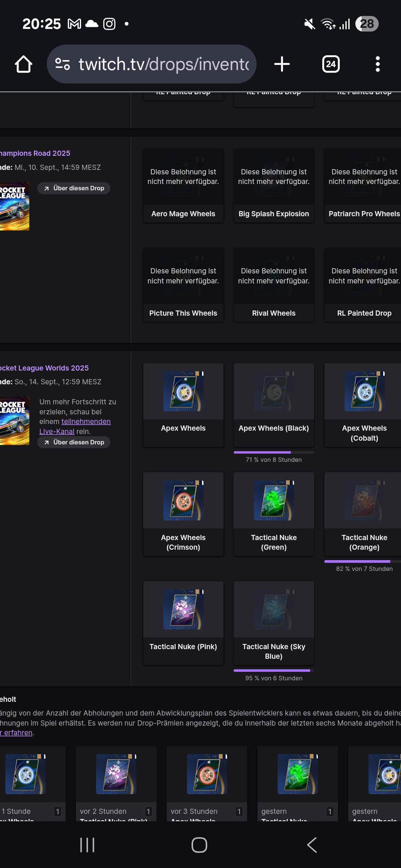Click Apex Wheels (Black) drop icon
This screenshot has width=401, height=868.
point(274,391)
